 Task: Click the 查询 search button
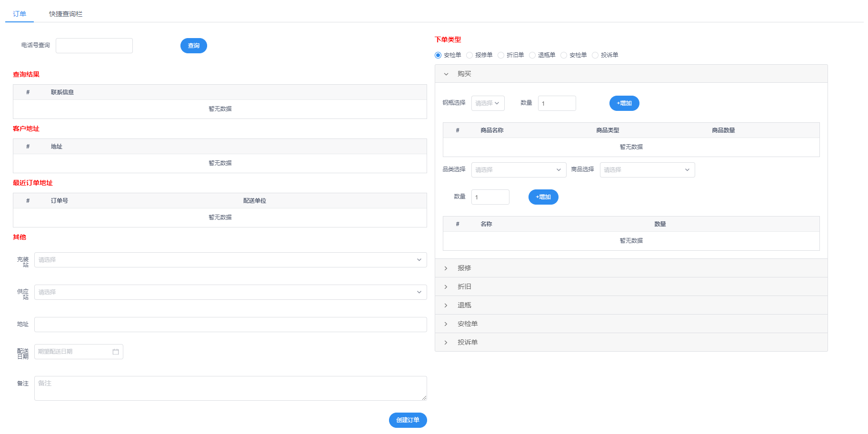[x=193, y=46]
